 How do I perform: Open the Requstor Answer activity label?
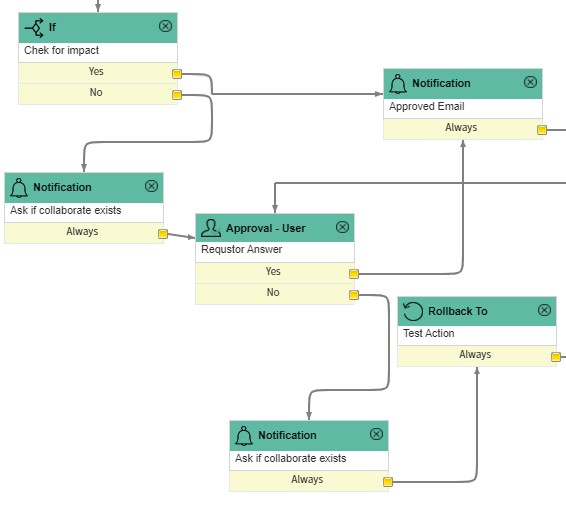pyautogui.click(x=241, y=249)
